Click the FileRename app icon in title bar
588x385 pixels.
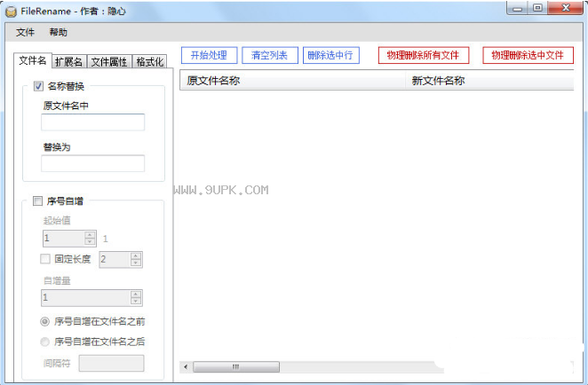11,12
